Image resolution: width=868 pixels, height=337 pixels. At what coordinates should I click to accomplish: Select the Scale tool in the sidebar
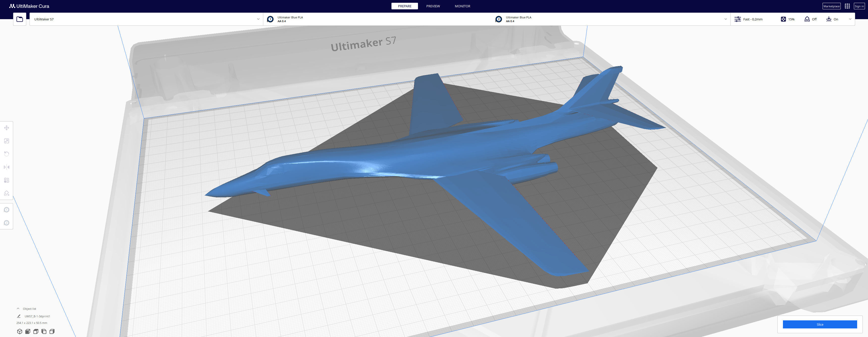(x=6, y=141)
